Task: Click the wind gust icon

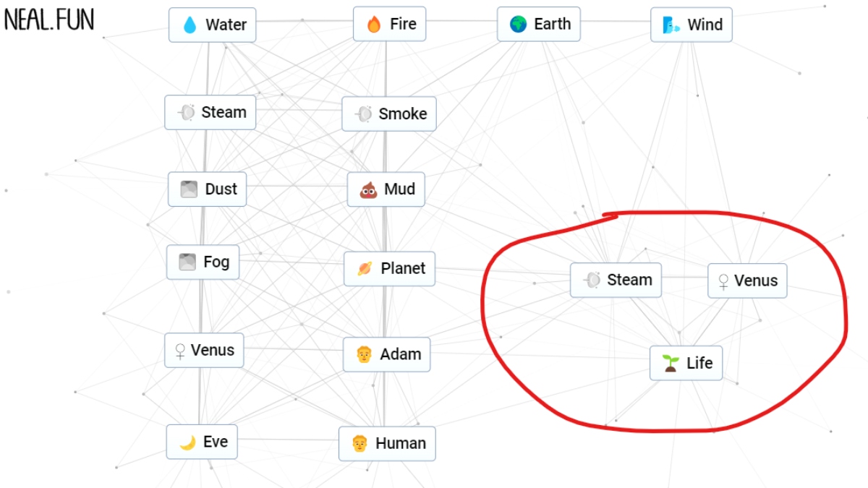Action: [671, 25]
